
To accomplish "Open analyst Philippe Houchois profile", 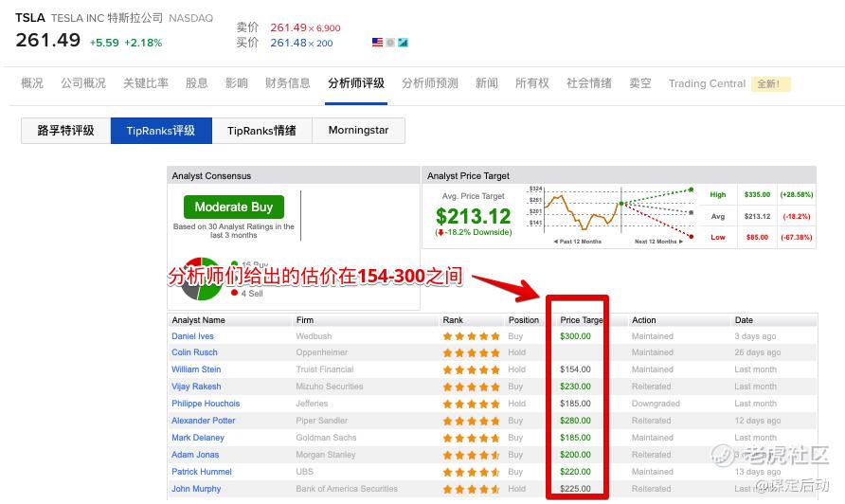I will (x=206, y=404).
